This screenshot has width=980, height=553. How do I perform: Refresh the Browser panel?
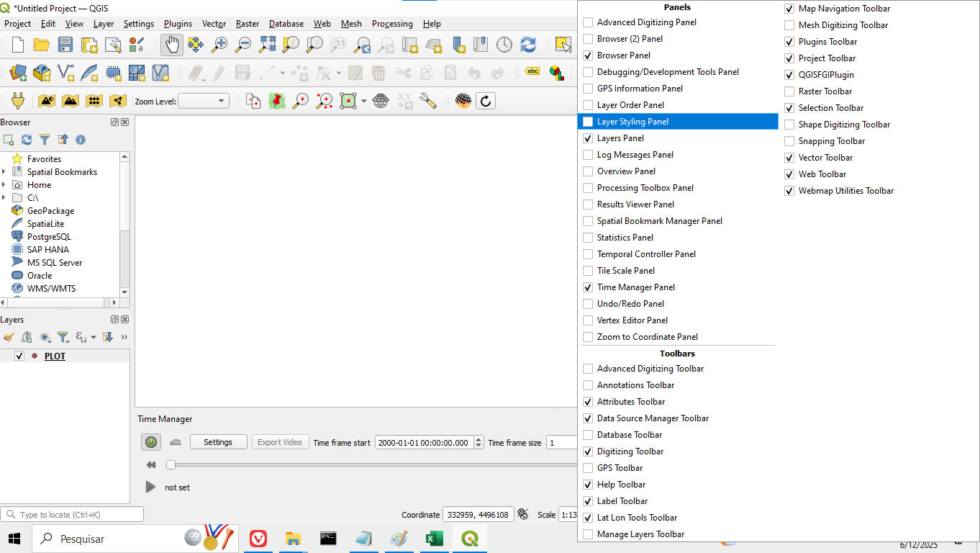pyautogui.click(x=27, y=140)
